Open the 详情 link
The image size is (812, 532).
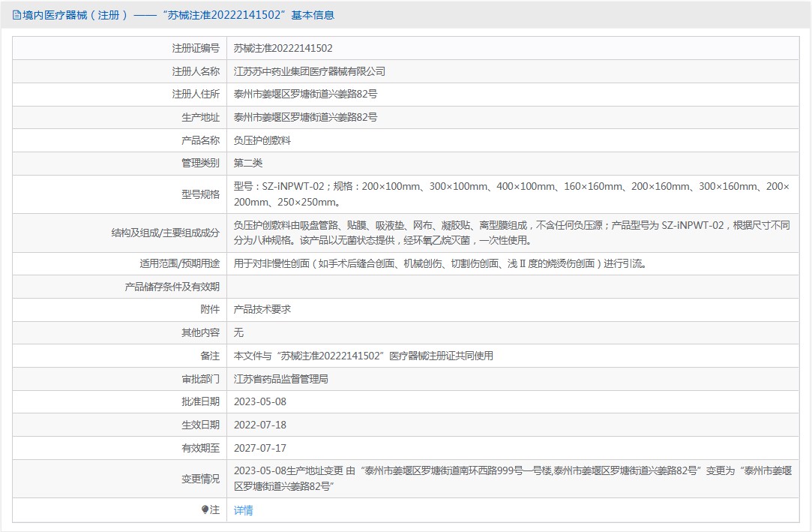pos(243,510)
